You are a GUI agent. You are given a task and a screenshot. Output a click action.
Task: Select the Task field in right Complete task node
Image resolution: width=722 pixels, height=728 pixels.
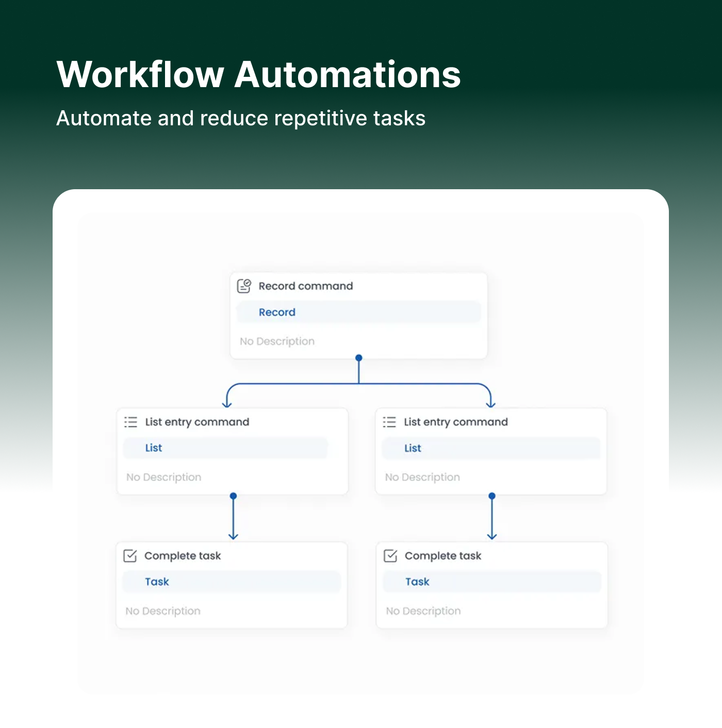click(x=492, y=582)
